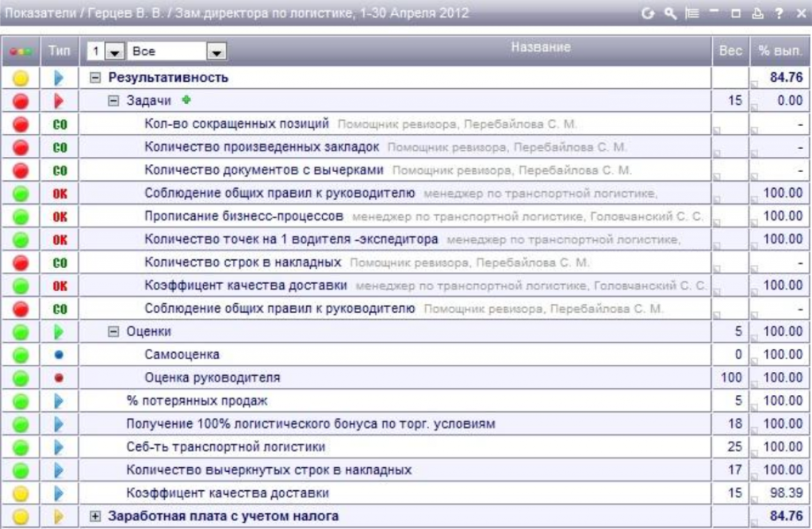
Task: Open the help question mark icon
Action: [x=779, y=13]
